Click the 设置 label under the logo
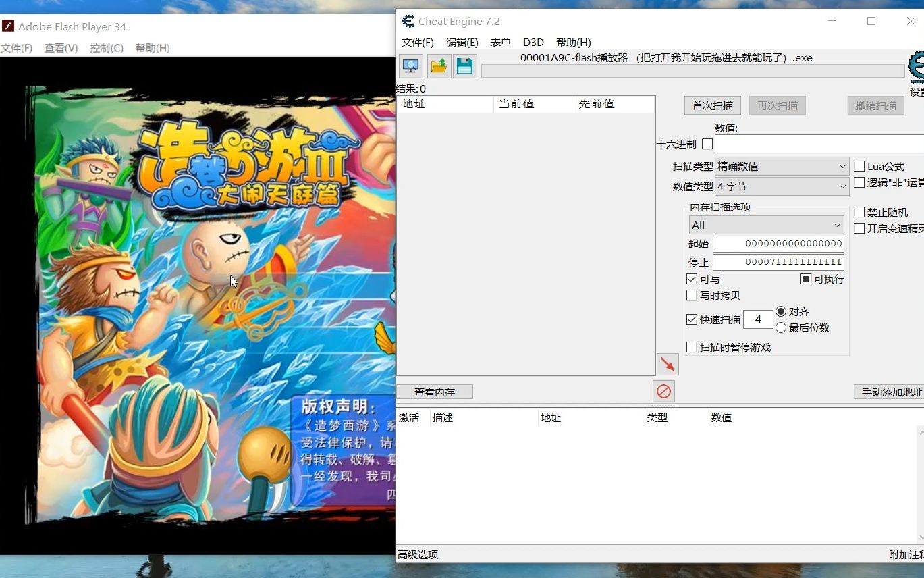Screen dimensions: 924x578 click(917, 92)
